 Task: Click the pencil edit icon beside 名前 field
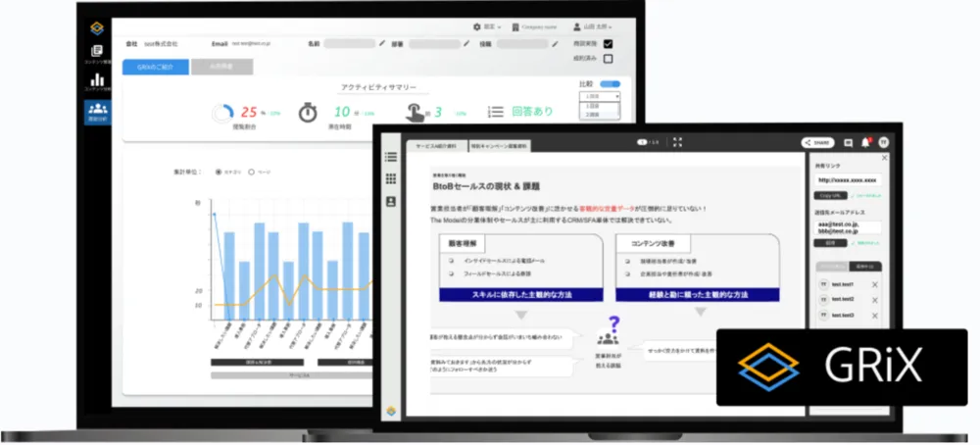(382, 43)
